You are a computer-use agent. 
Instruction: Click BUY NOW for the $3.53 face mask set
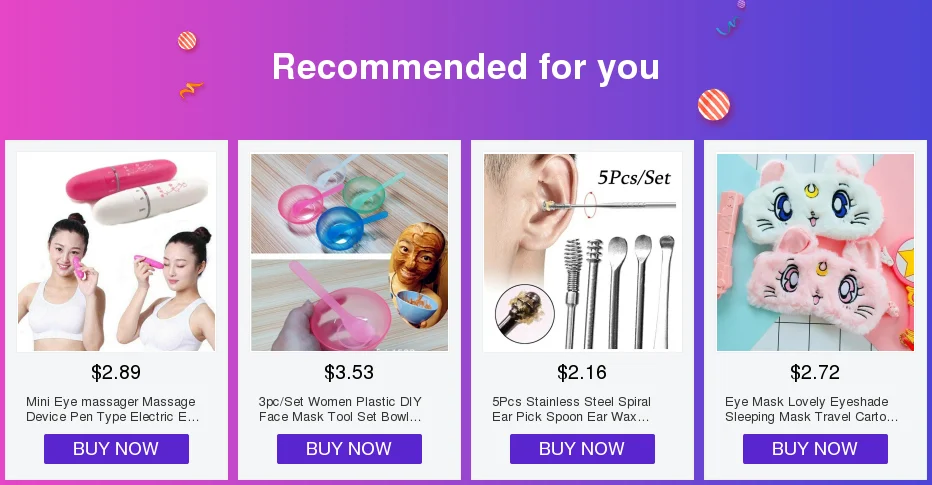(350, 449)
